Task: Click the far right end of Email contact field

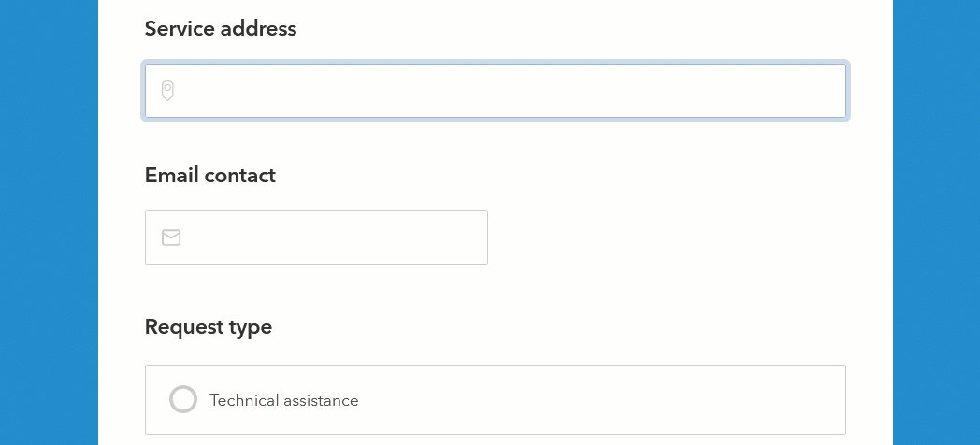Action: point(473,237)
